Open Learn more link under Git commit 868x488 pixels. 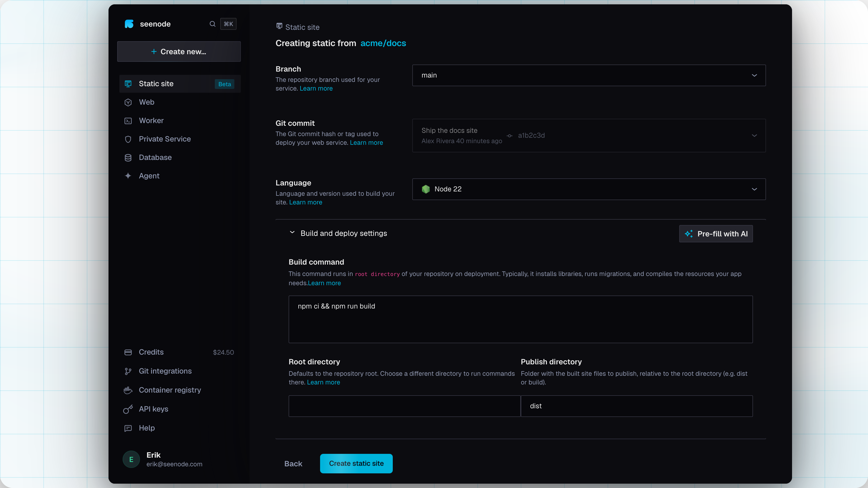click(366, 143)
